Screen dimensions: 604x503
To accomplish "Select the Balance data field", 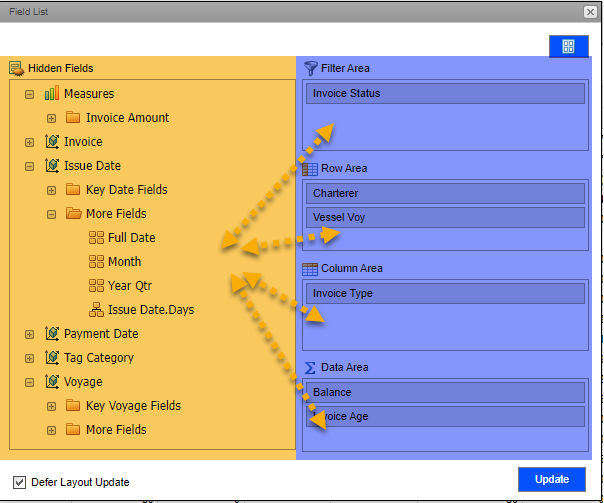I will (x=444, y=392).
